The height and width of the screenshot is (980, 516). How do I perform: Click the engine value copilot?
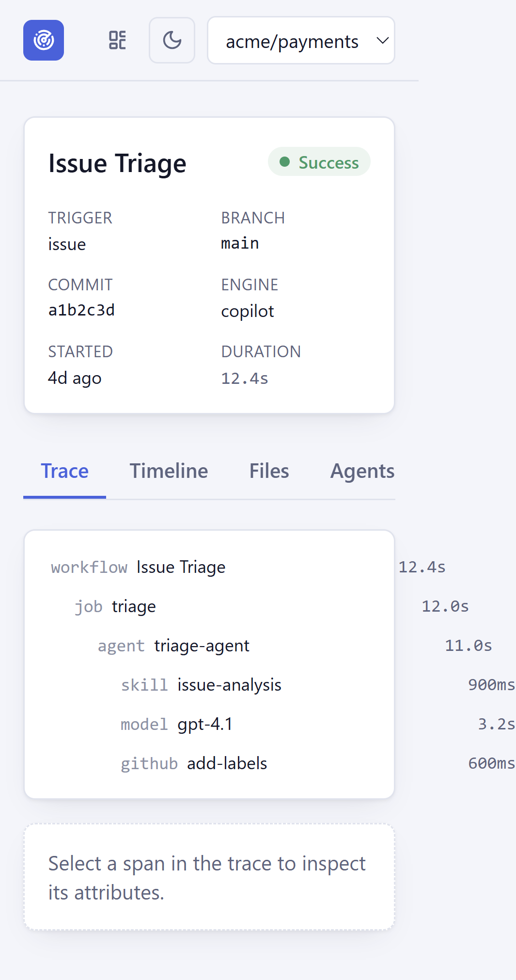pos(248,311)
